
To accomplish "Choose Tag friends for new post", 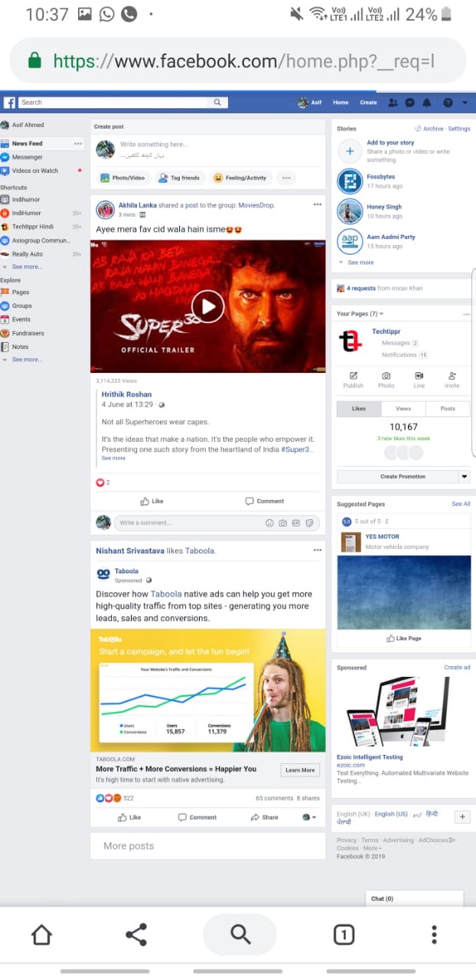I will point(179,178).
